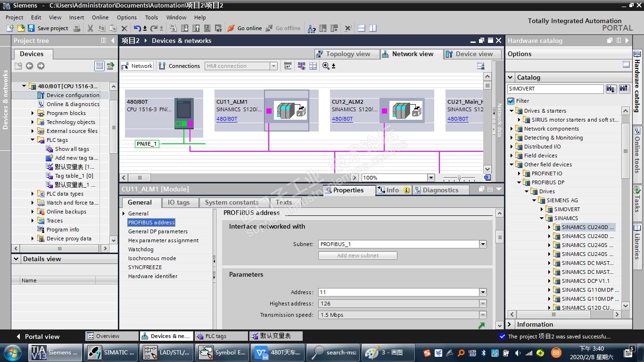Open the Online menu

pos(100,17)
